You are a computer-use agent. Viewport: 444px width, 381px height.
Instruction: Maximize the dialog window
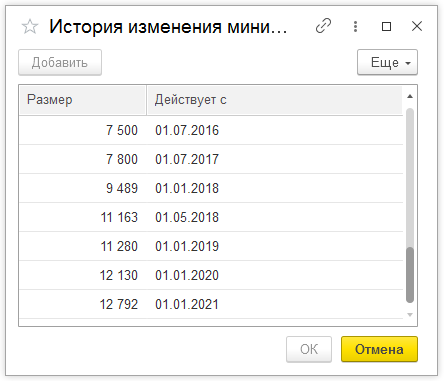coord(386,26)
